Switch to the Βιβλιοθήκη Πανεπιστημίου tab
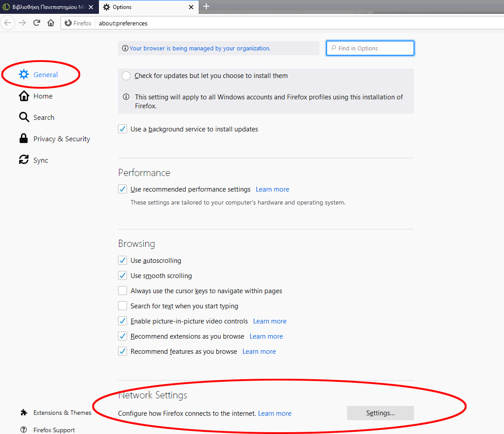 tap(49, 7)
